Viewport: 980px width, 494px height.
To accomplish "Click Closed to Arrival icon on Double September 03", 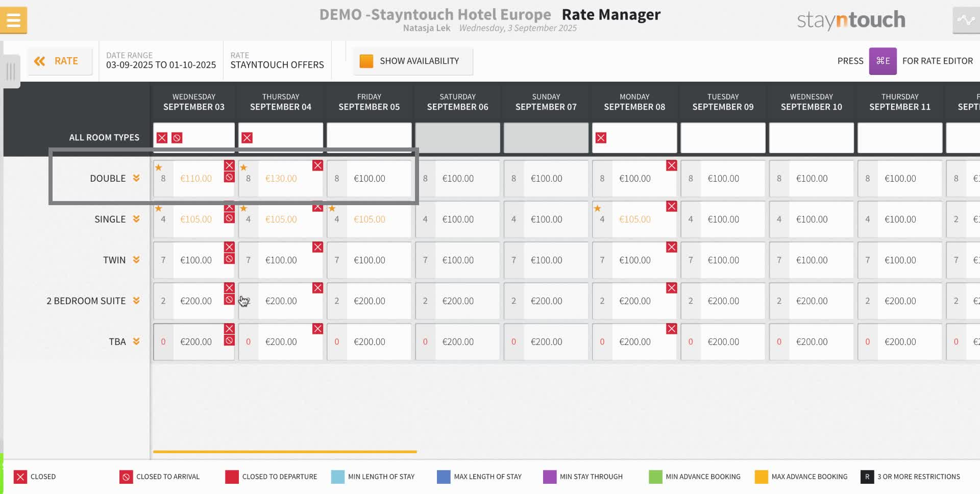I will [x=229, y=177].
